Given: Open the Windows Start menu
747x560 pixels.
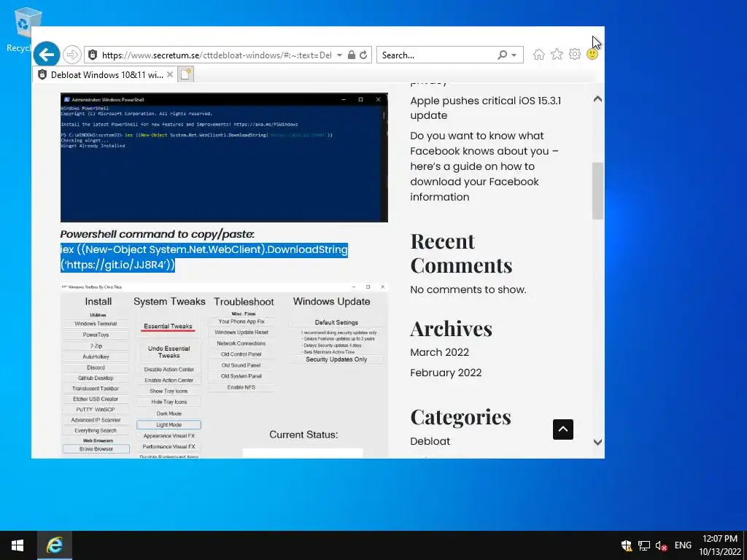Looking at the screenshot, I should [18, 545].
